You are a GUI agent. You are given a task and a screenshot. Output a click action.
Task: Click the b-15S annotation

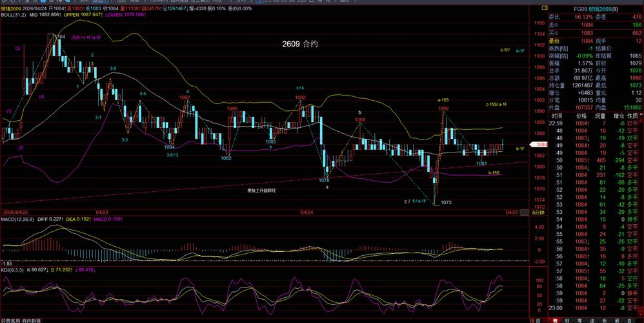[494, 173]
